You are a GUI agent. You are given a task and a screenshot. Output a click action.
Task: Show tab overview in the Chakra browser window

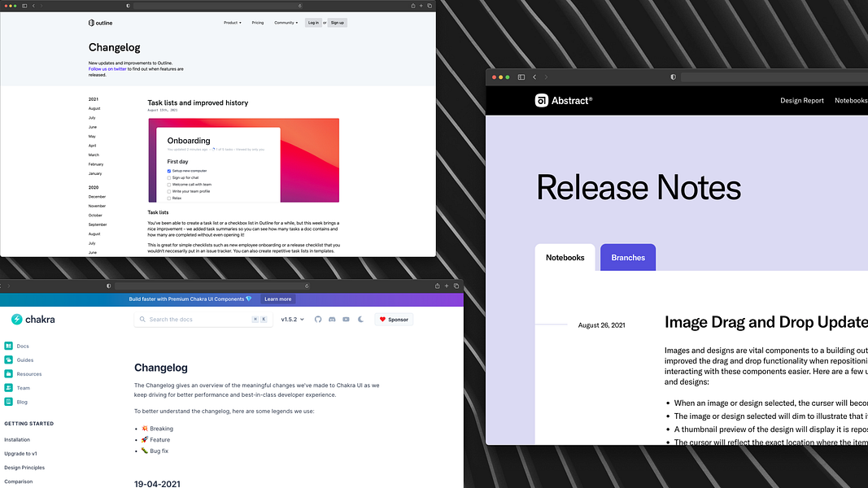click(x=456, y=286)
